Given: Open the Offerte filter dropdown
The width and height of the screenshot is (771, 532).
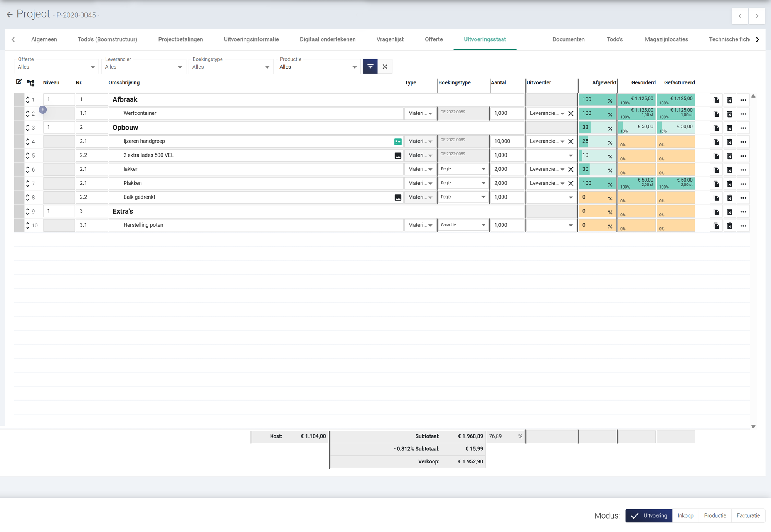Looking at the screenshot, I should [56, 67].
